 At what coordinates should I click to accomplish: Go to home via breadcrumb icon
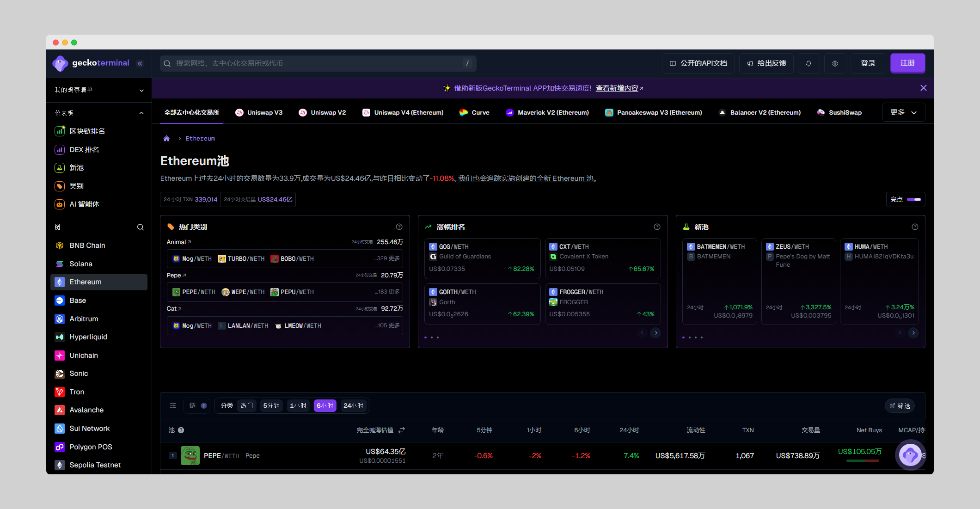coord(166,139)
